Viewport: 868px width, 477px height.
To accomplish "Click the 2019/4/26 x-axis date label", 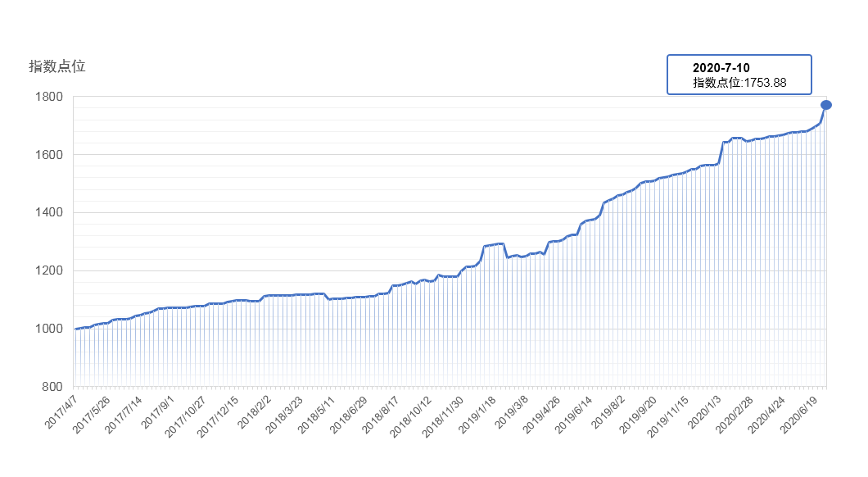I will coord(542,415).
